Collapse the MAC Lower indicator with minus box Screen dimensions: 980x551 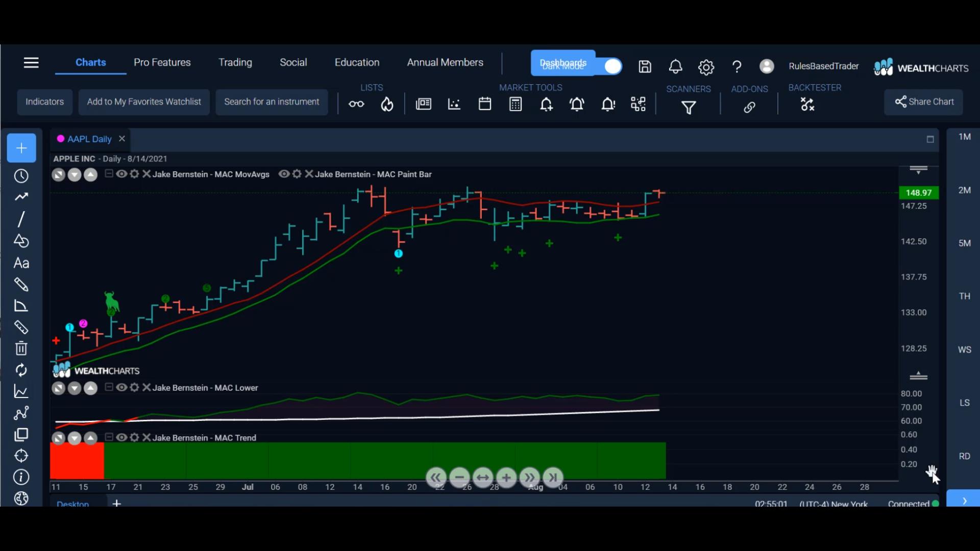click(109, 387)
